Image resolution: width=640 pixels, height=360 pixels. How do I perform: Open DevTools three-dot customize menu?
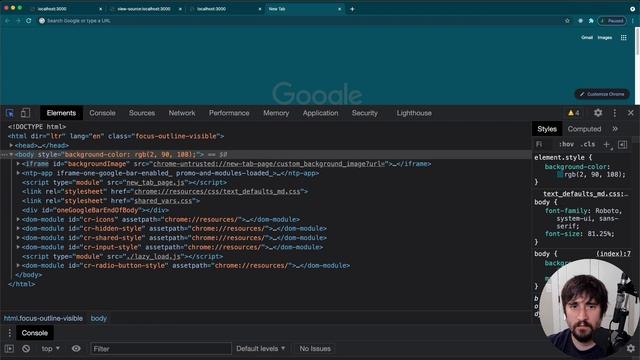coord(615,113)
